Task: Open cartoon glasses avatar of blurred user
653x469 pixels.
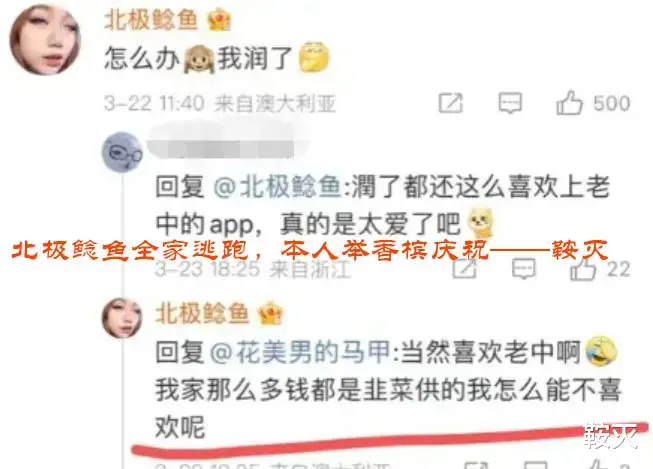Action: [122, 152]
